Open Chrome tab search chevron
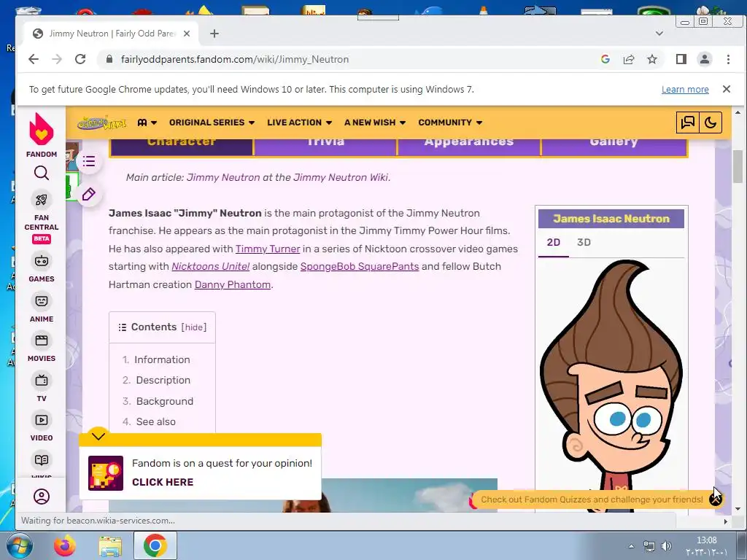747x560 pixels. coord(659,34)
